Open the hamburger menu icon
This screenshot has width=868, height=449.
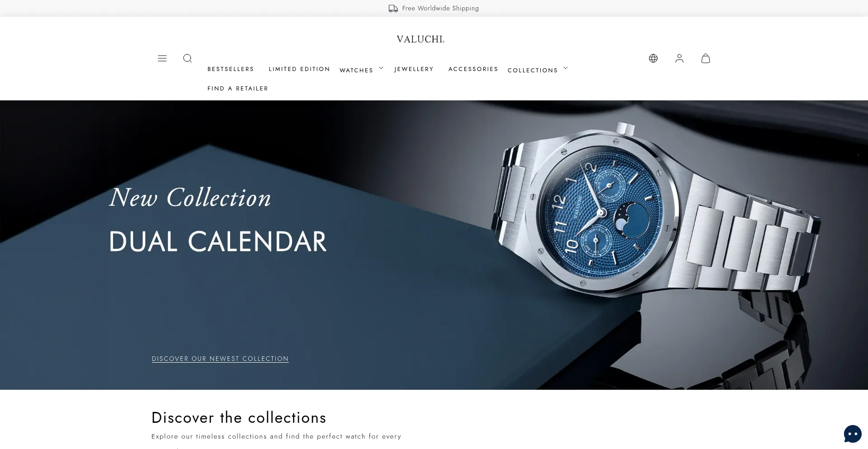coord(162,58)
